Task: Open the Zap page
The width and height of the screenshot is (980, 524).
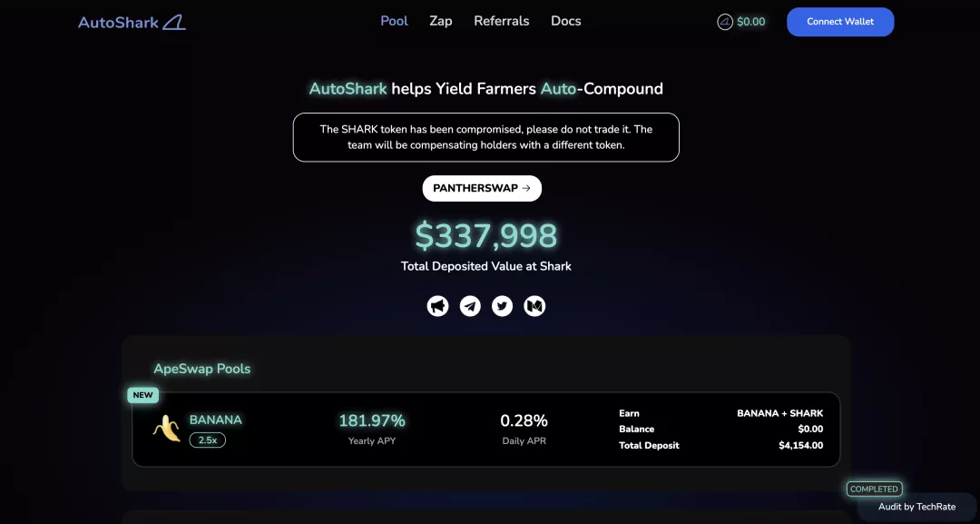Action: point(441,21)
